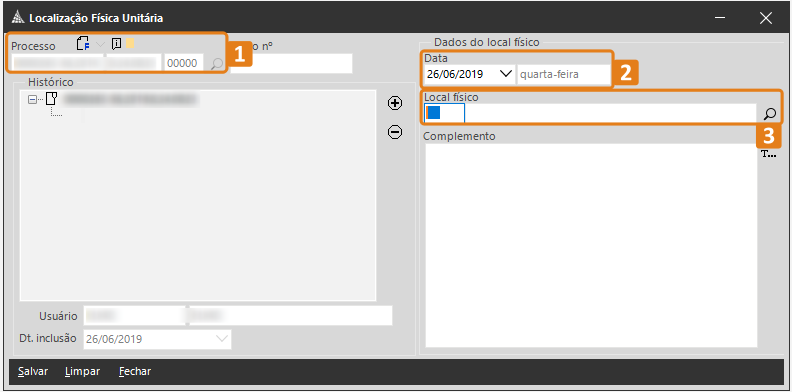Open dropdown arrow next to process type icon

coord(100,44)
